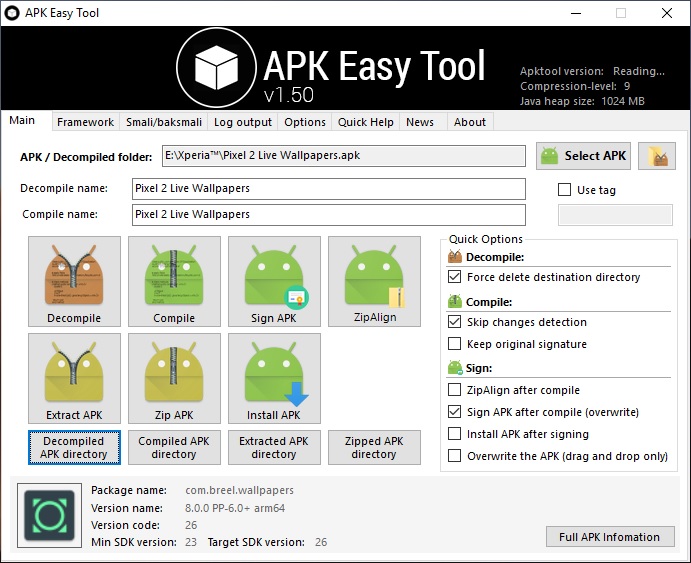This screenshot has width=691, height=563.
Task: Click the Compile Android icon button
Action: click(174, 281)
